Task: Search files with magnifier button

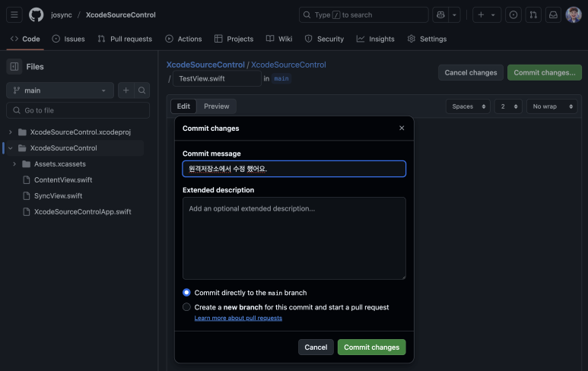Action: (x=141, y=90)
